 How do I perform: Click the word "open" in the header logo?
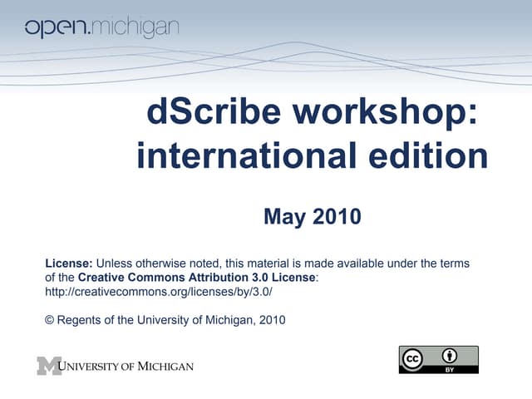55,27
